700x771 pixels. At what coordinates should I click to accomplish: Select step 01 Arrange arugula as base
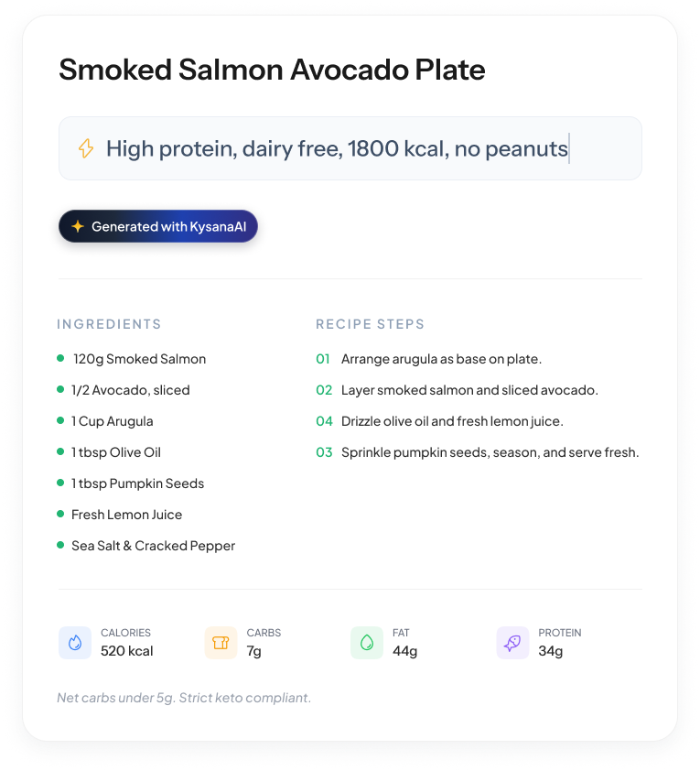[x=441, y=359]
